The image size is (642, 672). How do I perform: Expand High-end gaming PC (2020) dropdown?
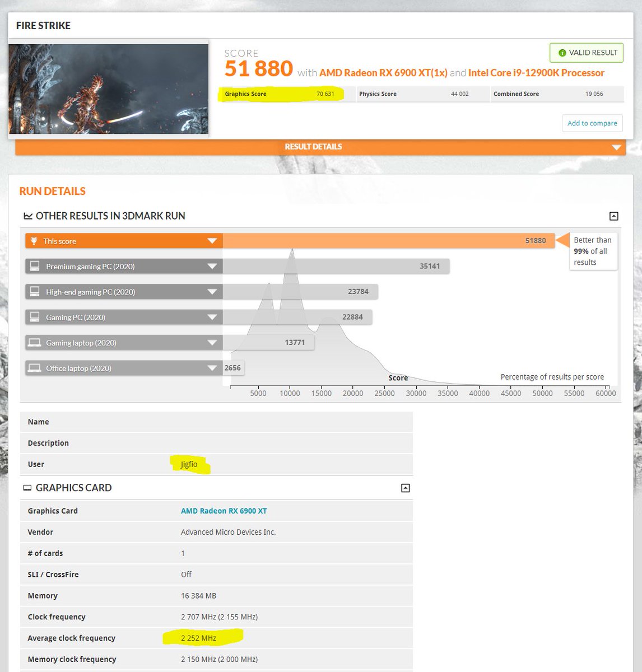(x=212, y=292)
